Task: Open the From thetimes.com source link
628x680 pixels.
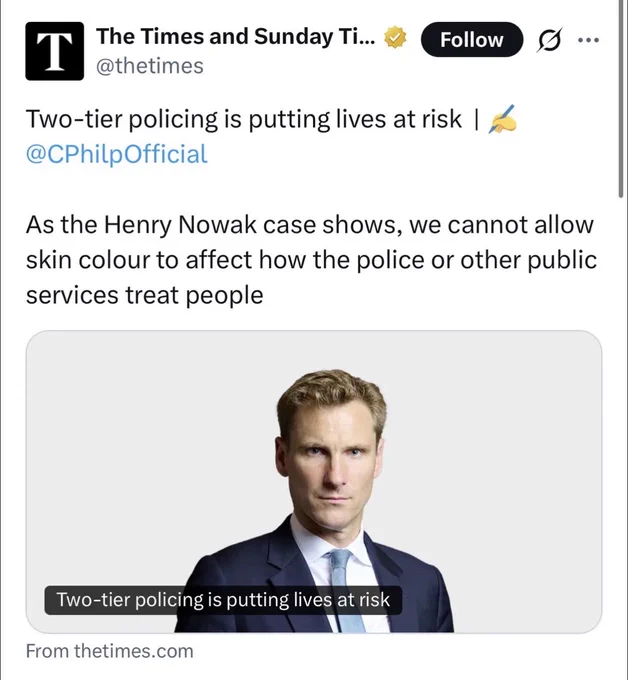Action: (109, 651)
